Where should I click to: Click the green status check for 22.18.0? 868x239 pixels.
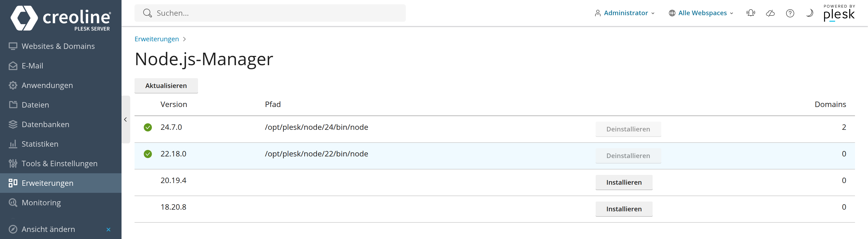pyautogui.click(x=148, y=154)
